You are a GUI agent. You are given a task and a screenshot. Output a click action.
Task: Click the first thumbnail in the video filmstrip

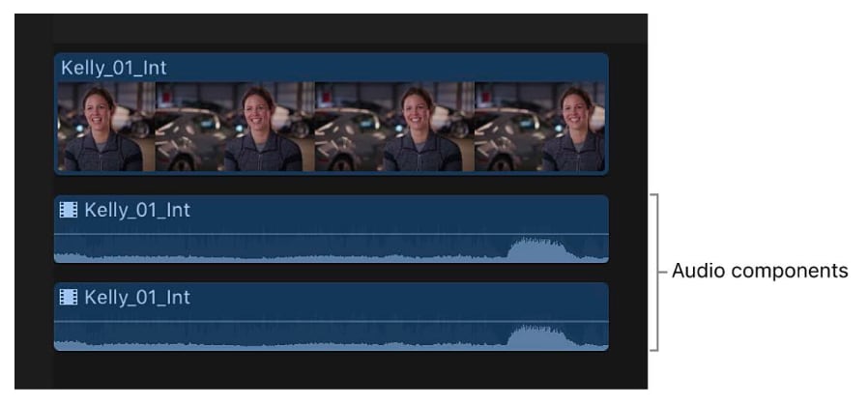click(106, 127)
